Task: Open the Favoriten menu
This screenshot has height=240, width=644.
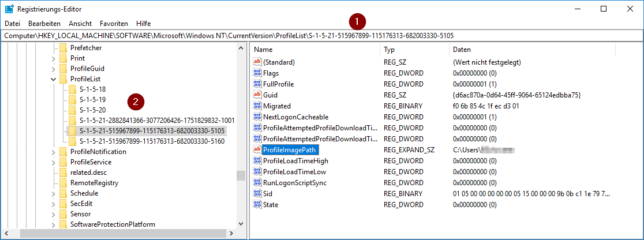Action: 114,24
